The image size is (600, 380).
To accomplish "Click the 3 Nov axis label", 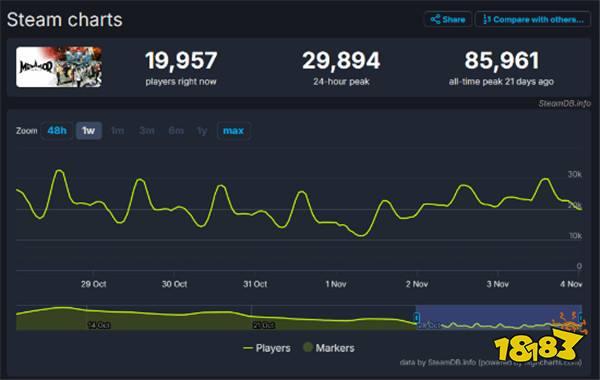I will pos(497,284).
